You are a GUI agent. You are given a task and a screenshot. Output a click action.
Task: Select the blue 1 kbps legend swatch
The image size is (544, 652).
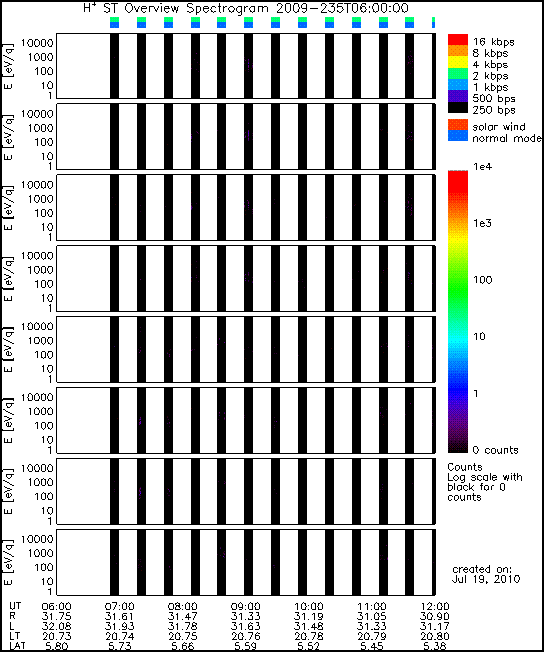coord(458,85)
